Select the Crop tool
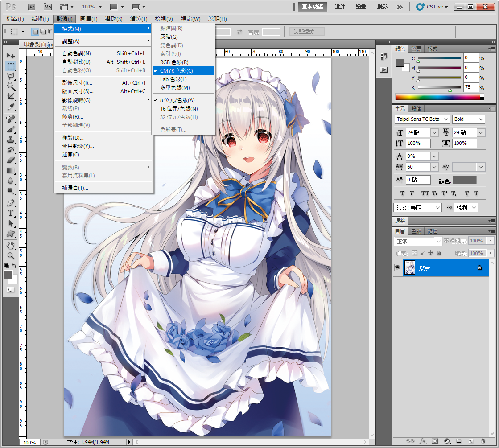 [11, 97]
